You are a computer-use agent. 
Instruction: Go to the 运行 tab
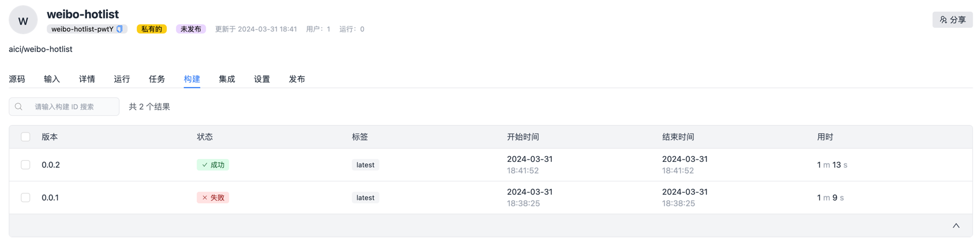[x=122, y=79]
